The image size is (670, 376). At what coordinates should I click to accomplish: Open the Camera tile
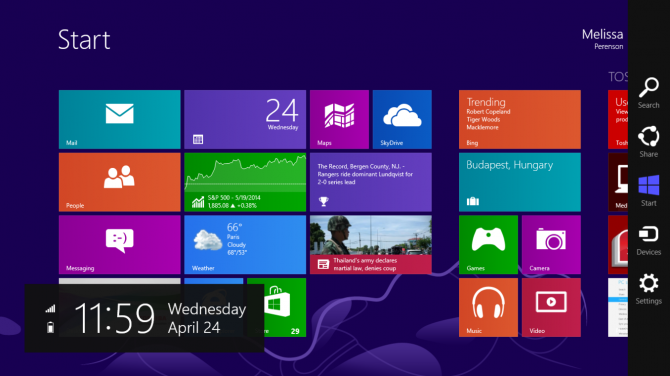coord(551,245)
